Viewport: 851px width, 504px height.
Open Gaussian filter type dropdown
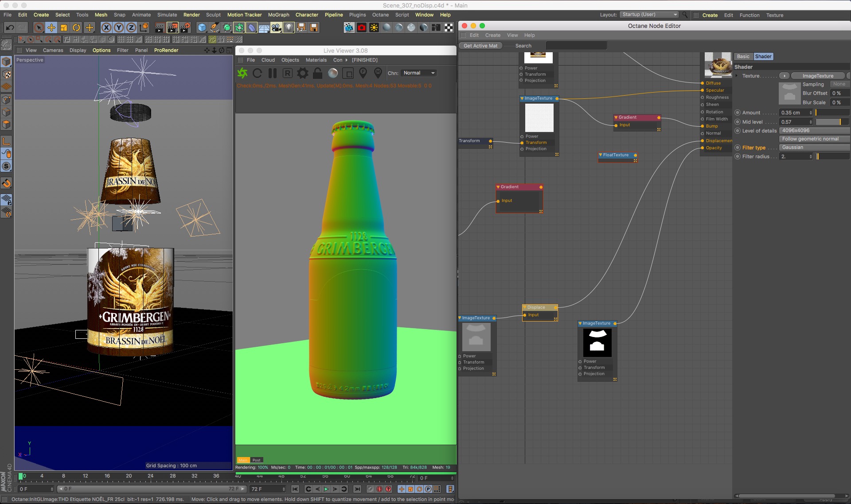pos(814,147)
